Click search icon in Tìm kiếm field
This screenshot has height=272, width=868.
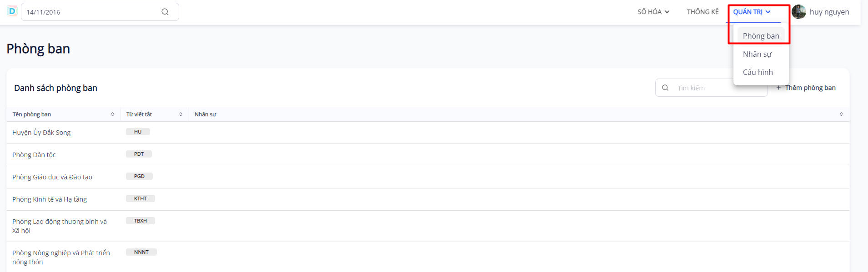tap(665, 88)
